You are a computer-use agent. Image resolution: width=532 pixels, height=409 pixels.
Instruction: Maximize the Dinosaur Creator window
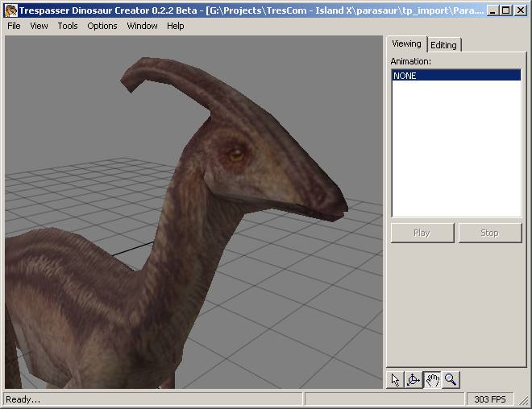pyautogui.click(x=506, y=10)
